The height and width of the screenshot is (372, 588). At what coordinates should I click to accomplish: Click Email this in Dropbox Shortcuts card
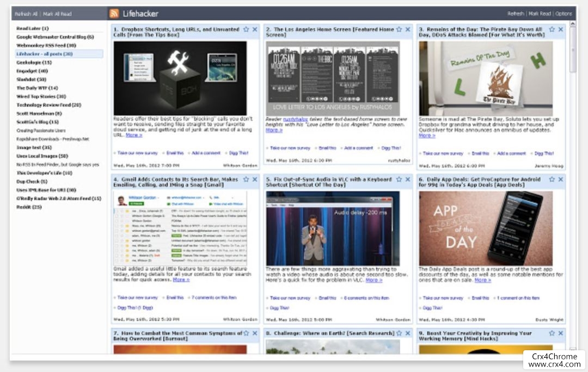[175, 153]
